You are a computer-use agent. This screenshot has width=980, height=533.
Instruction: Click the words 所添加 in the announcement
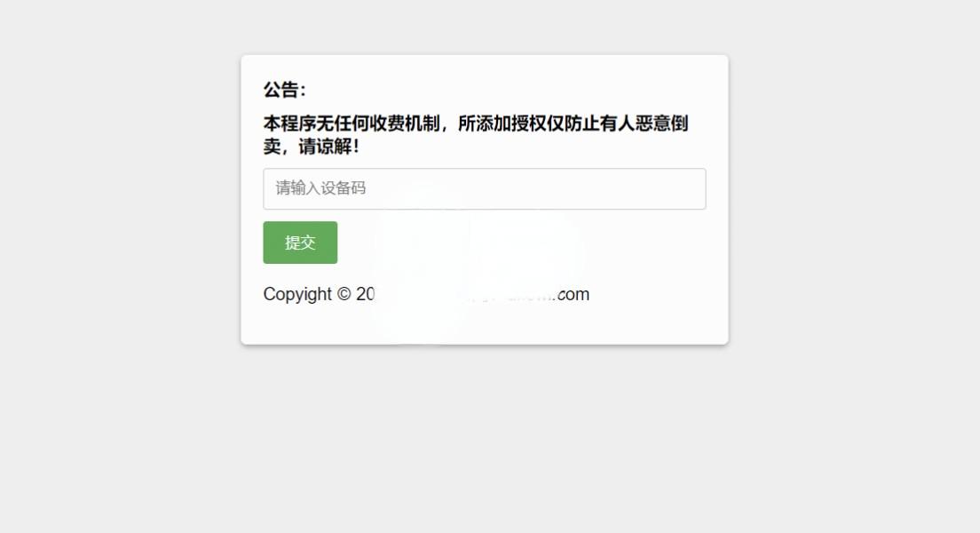point(485,123)
